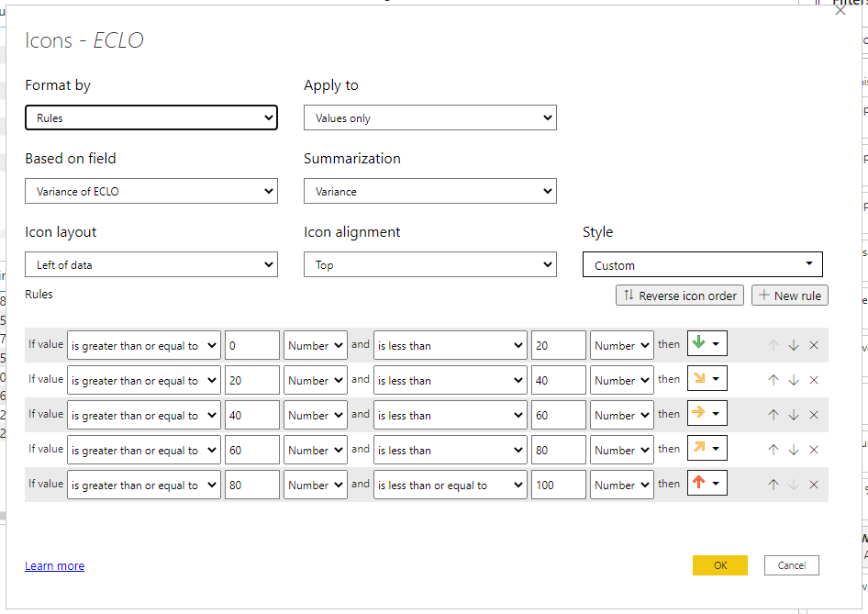Open the Icon alignment Top dropdown
The height and width of the screenshot is (614, 868).
tap(430, 264)
